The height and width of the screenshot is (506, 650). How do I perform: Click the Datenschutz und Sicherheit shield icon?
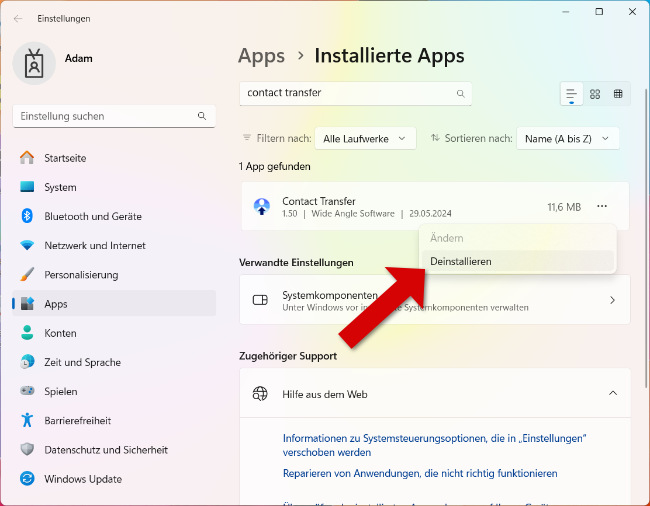pos(27,449)
